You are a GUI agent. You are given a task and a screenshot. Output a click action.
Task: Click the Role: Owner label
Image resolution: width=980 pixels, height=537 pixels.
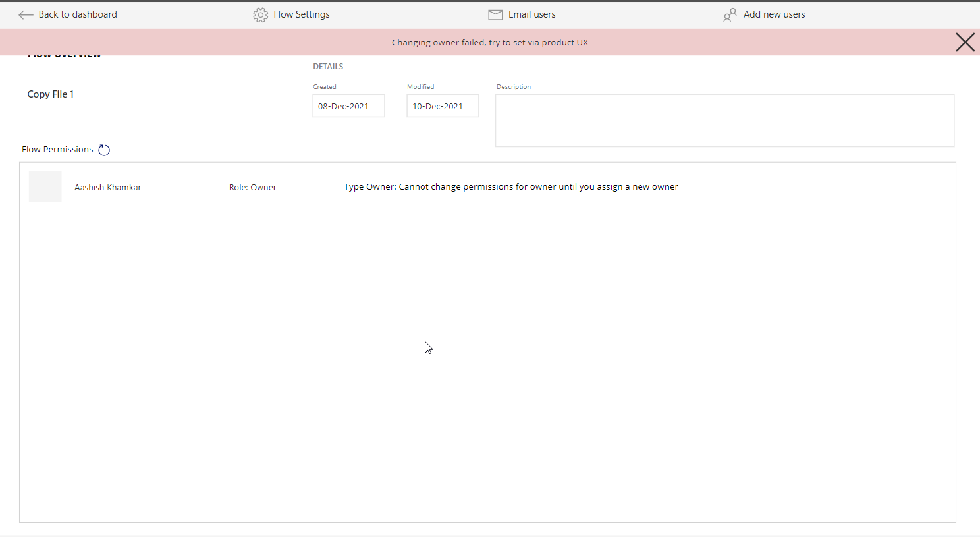(x=252, y=187)
